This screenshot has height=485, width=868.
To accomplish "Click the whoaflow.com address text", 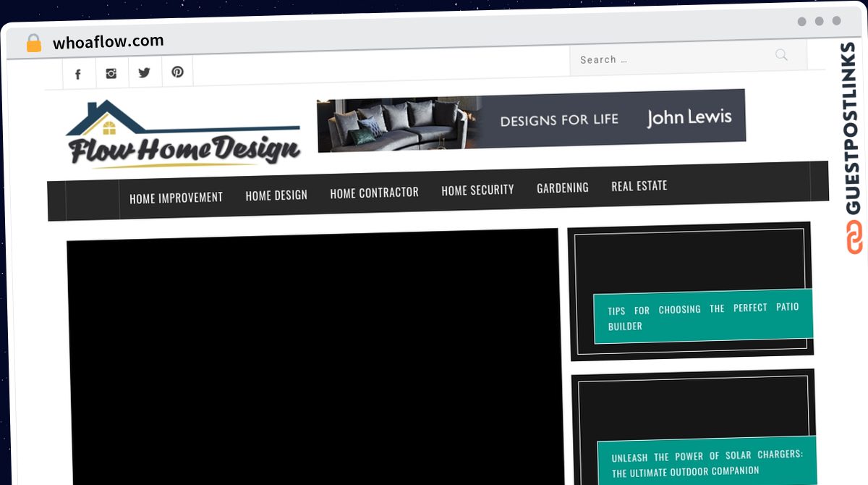I will click(x=109, y=41).
